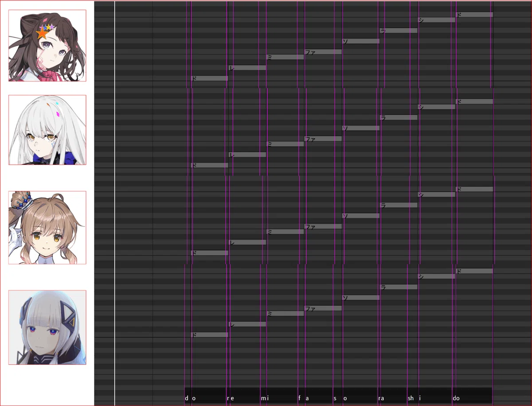
Task: Click the "ra" phoneme label in the bottom strip
Action: point(381,398)
